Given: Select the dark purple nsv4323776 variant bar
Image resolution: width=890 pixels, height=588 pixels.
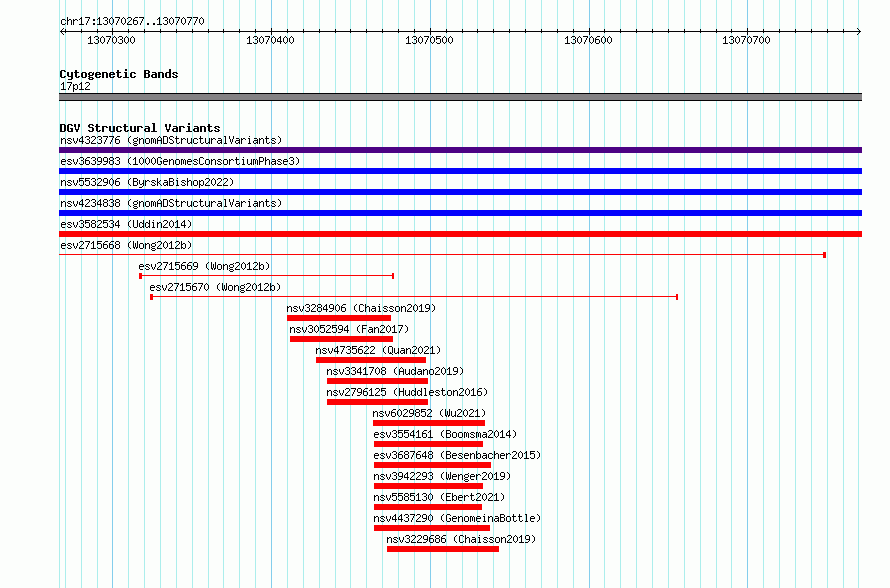Looking at the screenshot, I should [x=460, y=150].
